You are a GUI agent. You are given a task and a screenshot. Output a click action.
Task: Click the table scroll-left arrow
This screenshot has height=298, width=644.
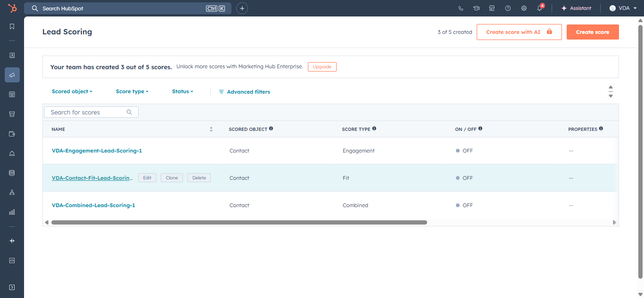point(46,222)
